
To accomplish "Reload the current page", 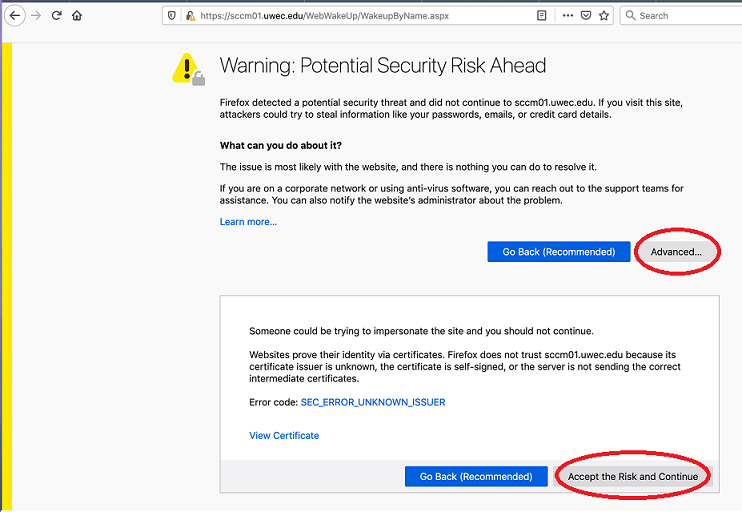I will point(56,16).
